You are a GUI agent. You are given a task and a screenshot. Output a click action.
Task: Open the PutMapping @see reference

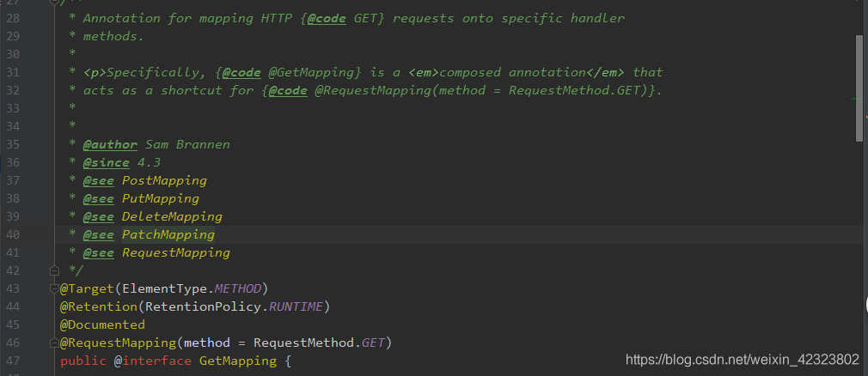[x=160, y=199]
